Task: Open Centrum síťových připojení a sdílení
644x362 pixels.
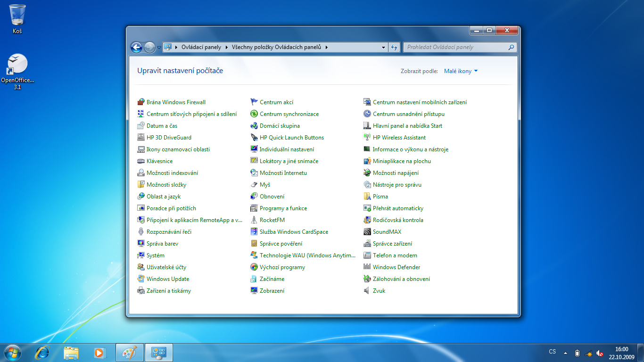Action: (192, 114)
